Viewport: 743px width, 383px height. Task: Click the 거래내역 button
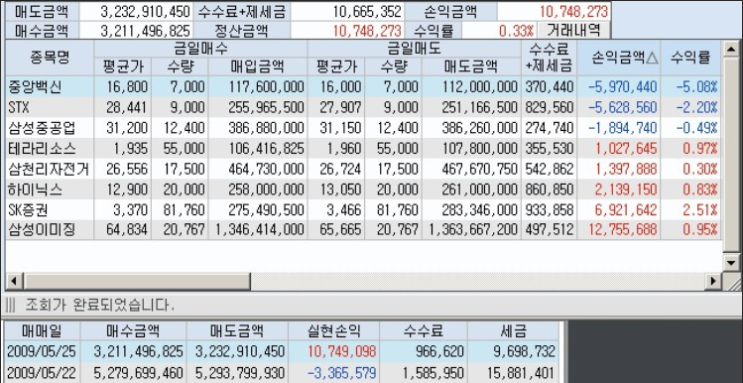[574, 30]
